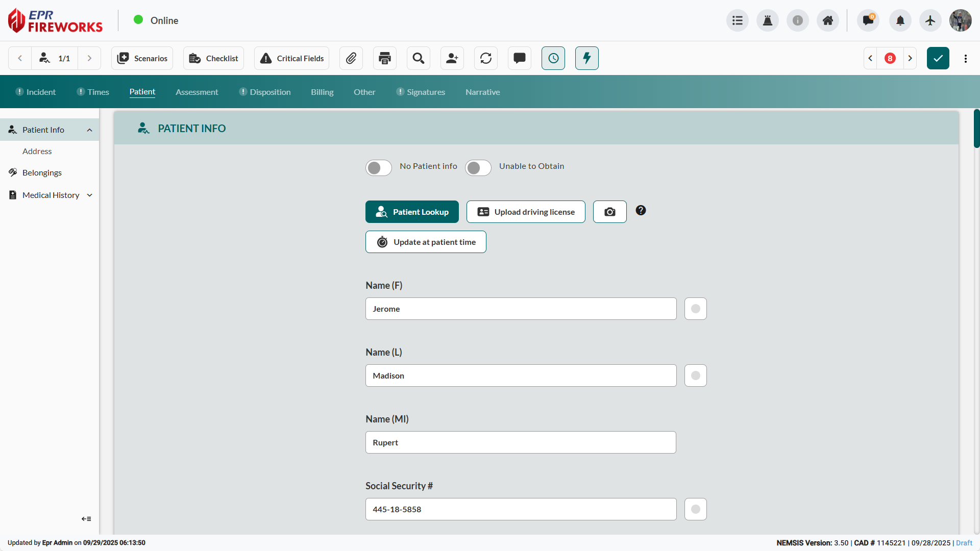This screenshot has height=551, width=980.
Task: Click Update at patient time button
Action: click(x=426, y=242)
